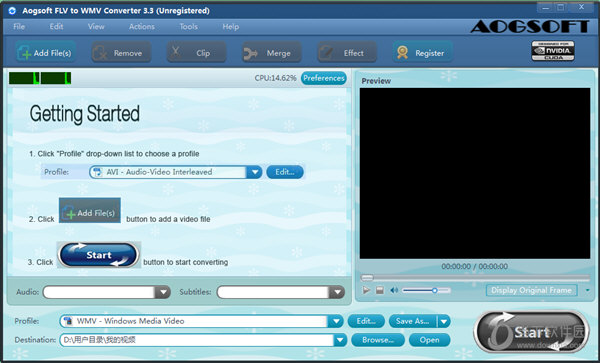The width and height of the screenshot is (600, 363).
Task: Click the Register button with medal icon
Action: coord(422,53)
